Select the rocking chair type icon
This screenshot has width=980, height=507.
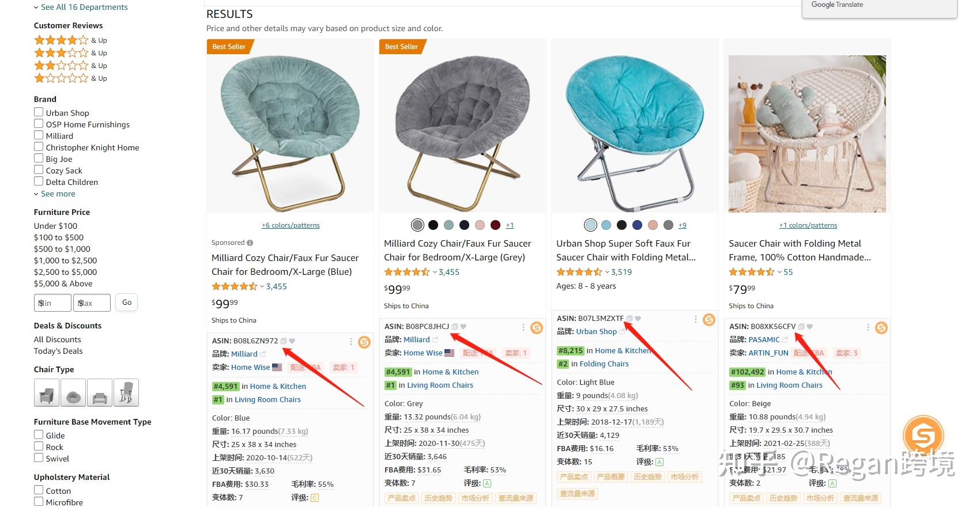126,393
